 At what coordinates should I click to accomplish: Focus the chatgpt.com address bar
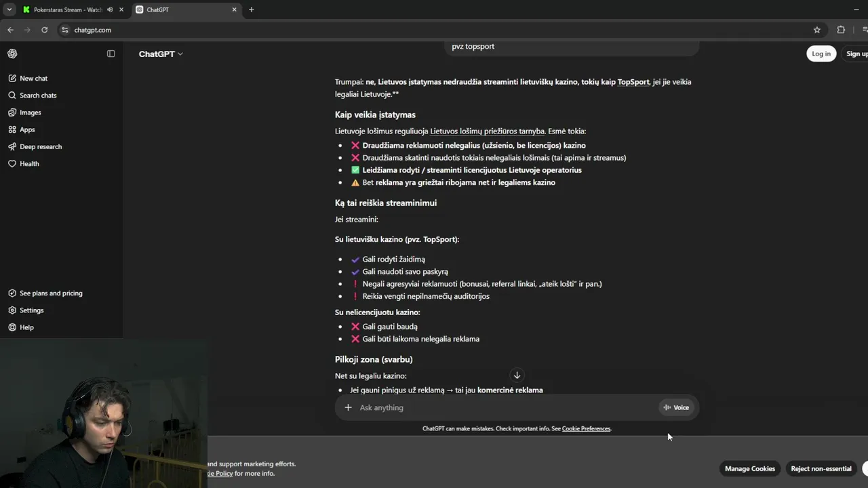434,30
